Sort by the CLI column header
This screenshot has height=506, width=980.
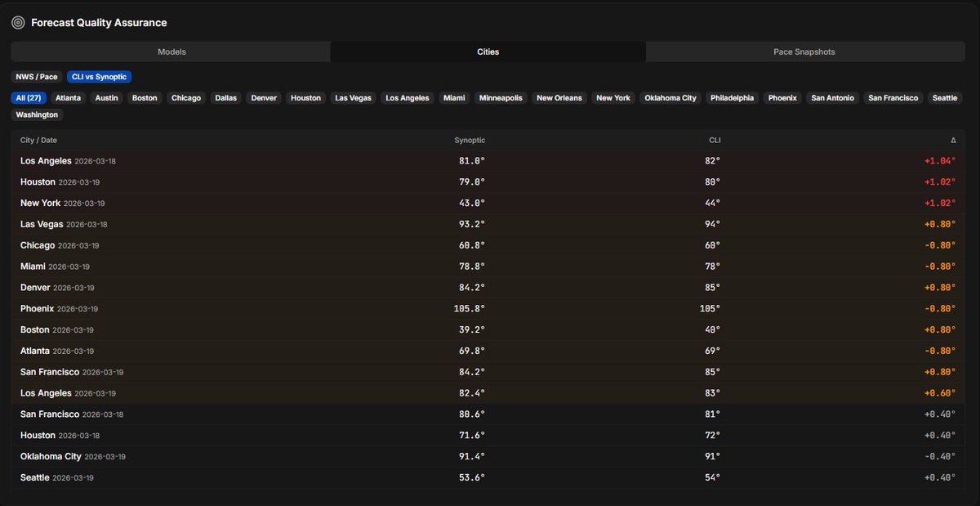[x=714, y=140]
